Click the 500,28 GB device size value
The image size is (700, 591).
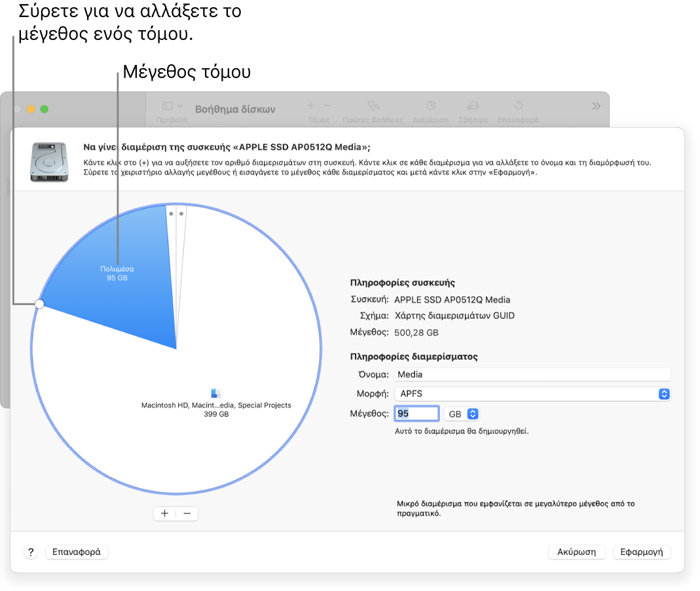coord(416,333)
